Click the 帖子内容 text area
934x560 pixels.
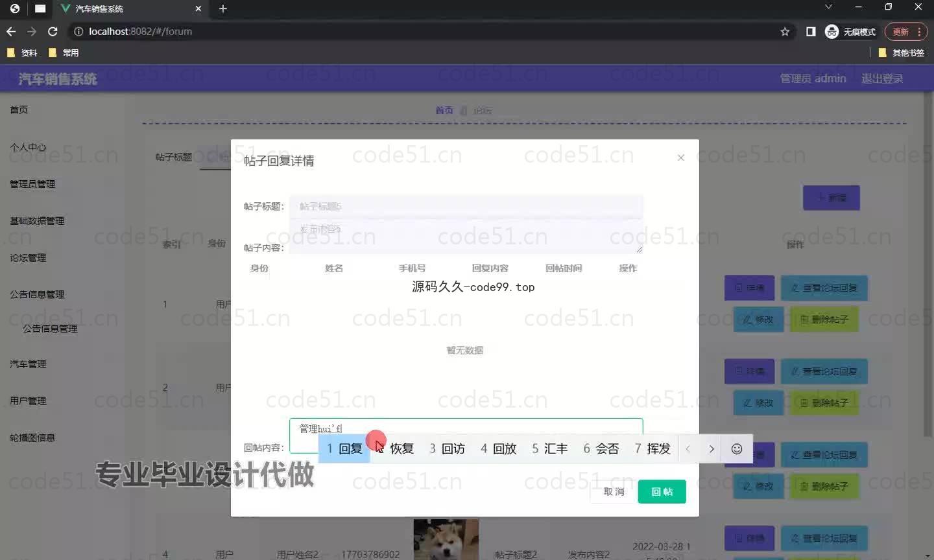[x=466, y=237]
